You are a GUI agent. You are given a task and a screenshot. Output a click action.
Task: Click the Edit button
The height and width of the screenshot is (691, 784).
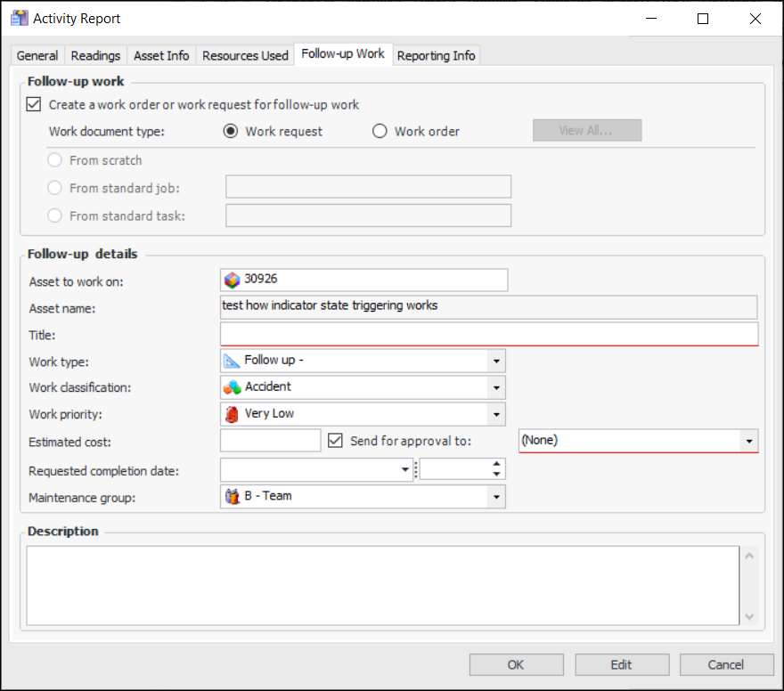coord(622,665)
